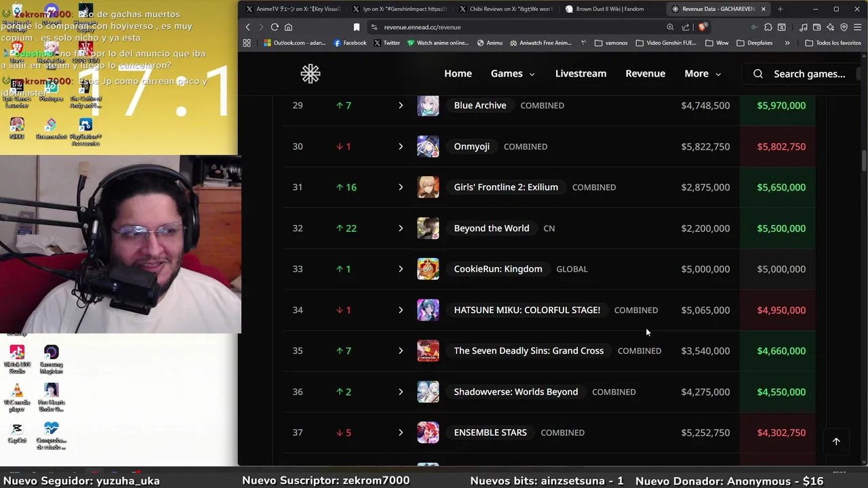Open the Deepfakes bookmark folder

(754, 43)
